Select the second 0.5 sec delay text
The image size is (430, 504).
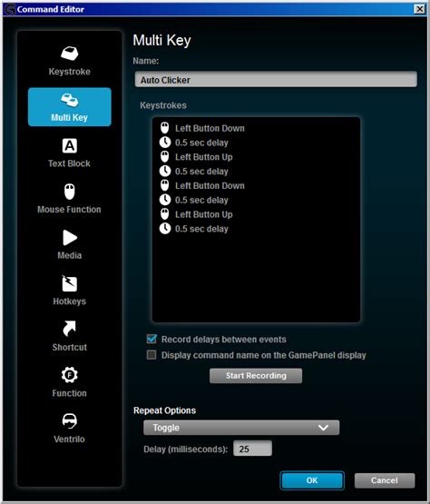(201, 172)
